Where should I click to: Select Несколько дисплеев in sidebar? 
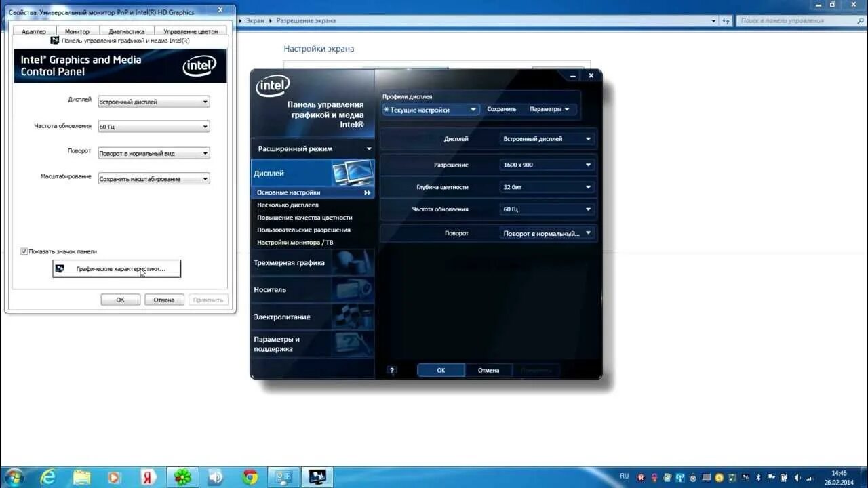(288, 205)
